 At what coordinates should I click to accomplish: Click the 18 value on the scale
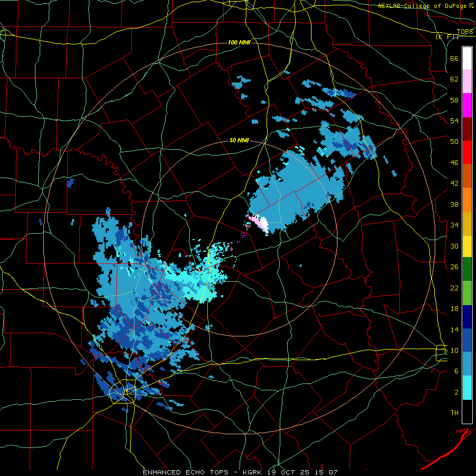(454, 309)
